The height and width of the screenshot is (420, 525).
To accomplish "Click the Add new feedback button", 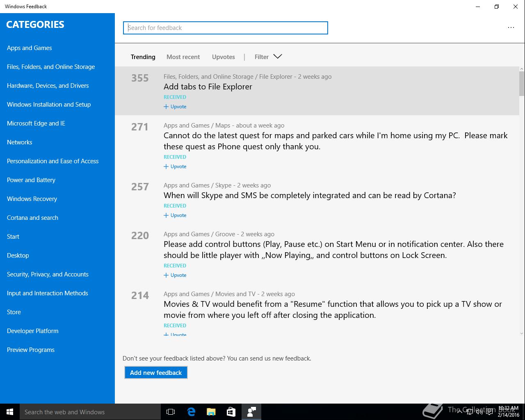I will tap(156, 372).
